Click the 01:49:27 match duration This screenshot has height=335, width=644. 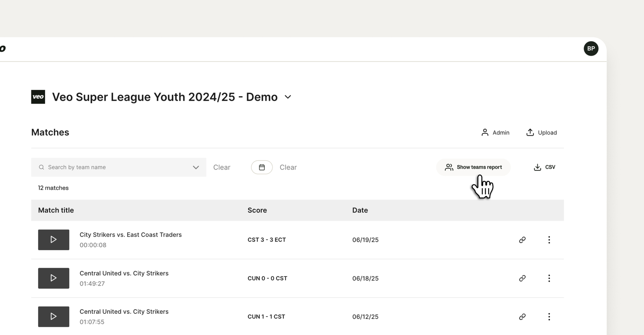point(92,284)
